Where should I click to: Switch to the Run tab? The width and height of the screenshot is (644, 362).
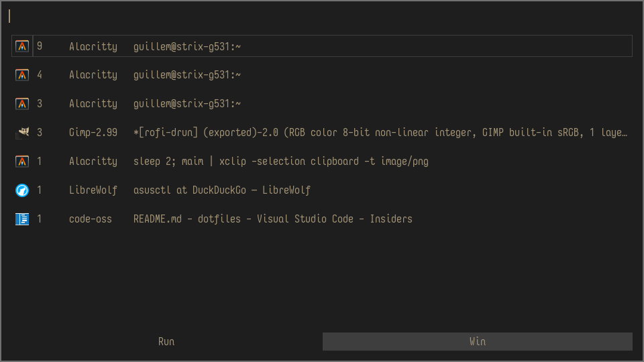click(x=166, y=341)
